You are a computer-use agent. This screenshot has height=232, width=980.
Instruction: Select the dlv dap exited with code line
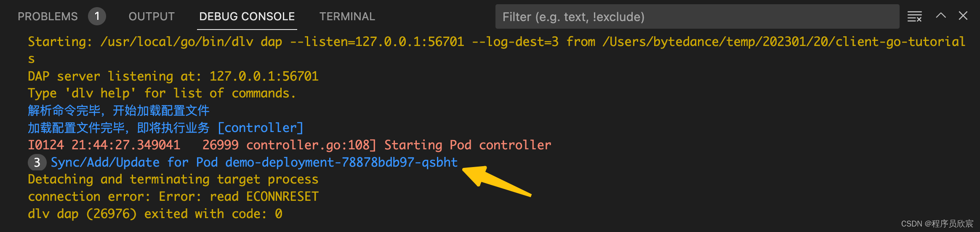(x=155, y=214)
